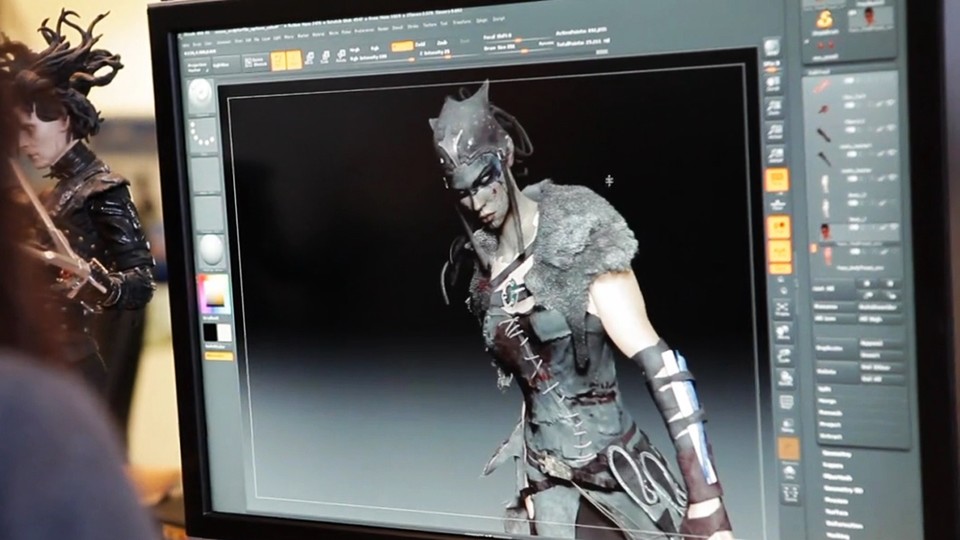Screen dimensions: 960x540
Task: Open the current brush thumbnail
Action: coord(201,96)
